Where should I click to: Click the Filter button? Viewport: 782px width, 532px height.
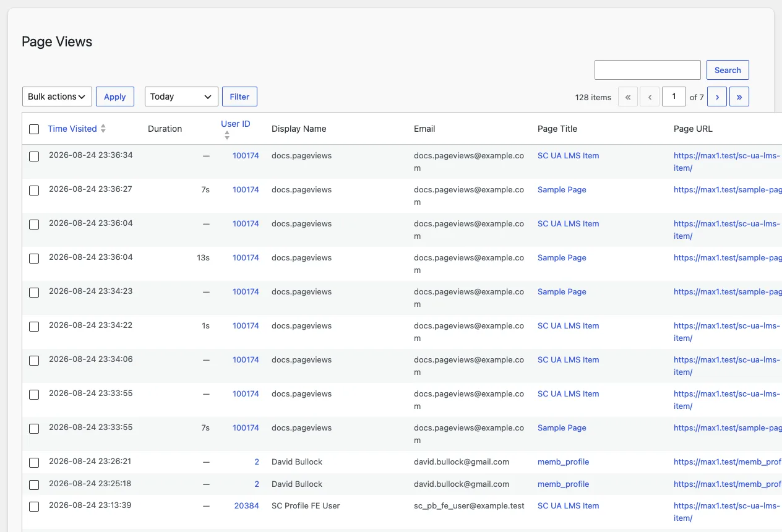[x=239, y=97]
